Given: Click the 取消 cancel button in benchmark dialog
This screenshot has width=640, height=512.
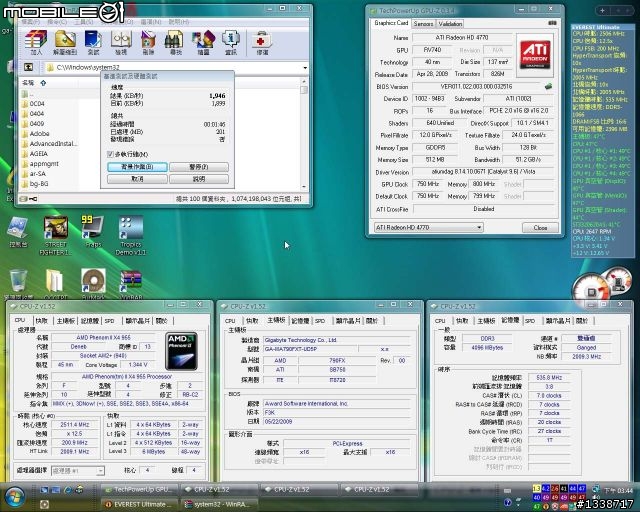Looking at the screenshot, I should (137, 179).
